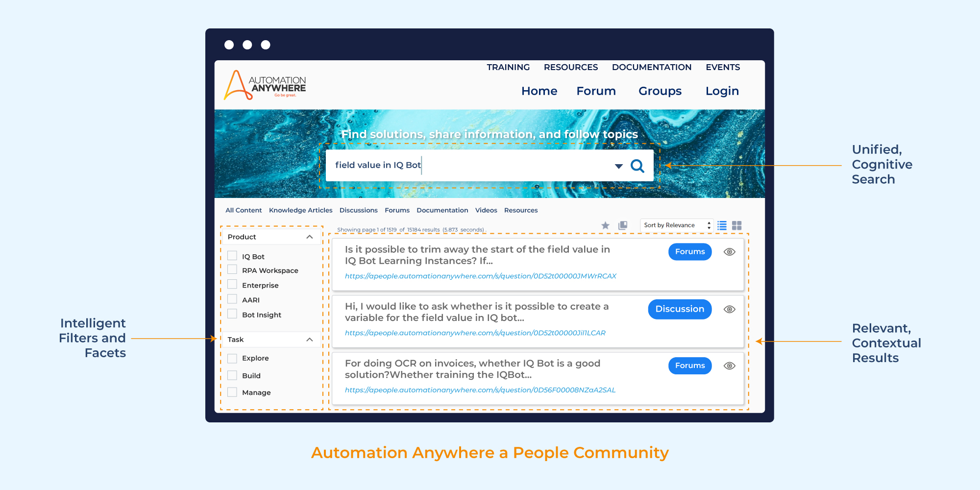The width and height of the screenshot is (980, 490).
Task: Preview the OCR on invoices result via eye icon
Action: (730, 366)
